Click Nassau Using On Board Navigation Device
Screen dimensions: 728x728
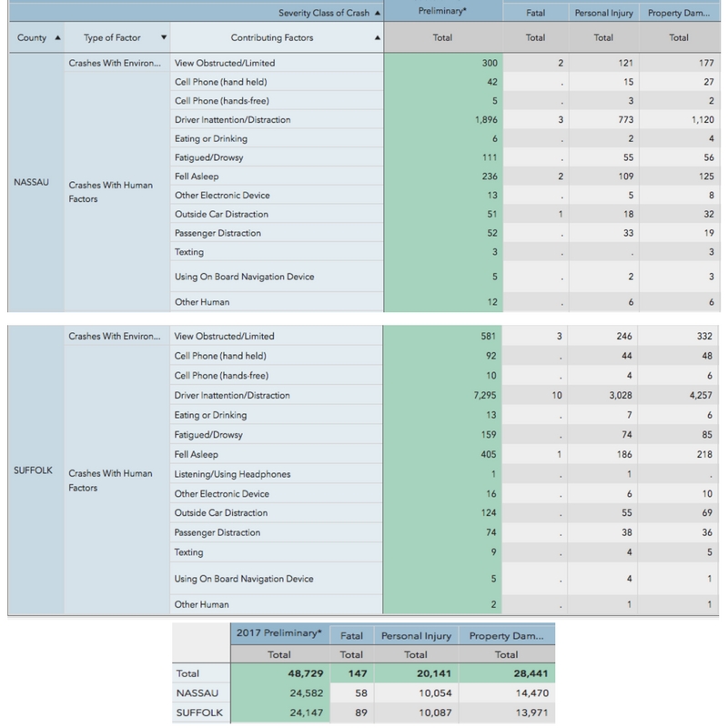point(244,277)
